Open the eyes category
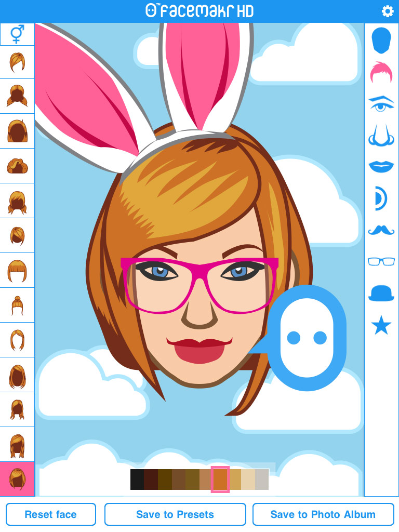This screenshot has width=399, height=532. point(381,104)
